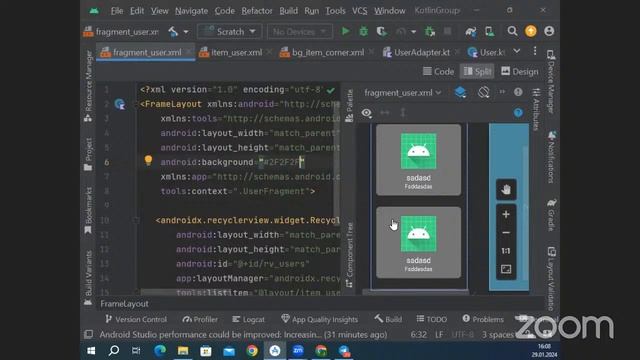Open the Version Control tool window
Viewport: 640px width, 360px height.
136,319
